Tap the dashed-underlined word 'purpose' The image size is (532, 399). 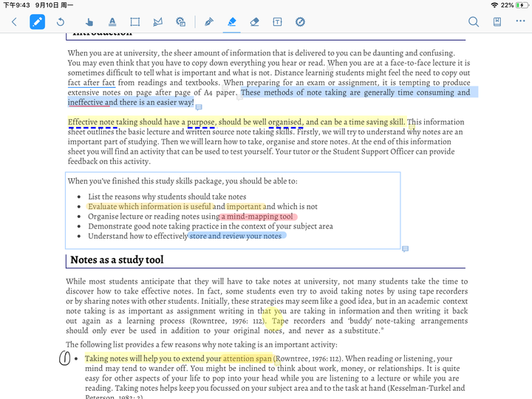(201, 122)
